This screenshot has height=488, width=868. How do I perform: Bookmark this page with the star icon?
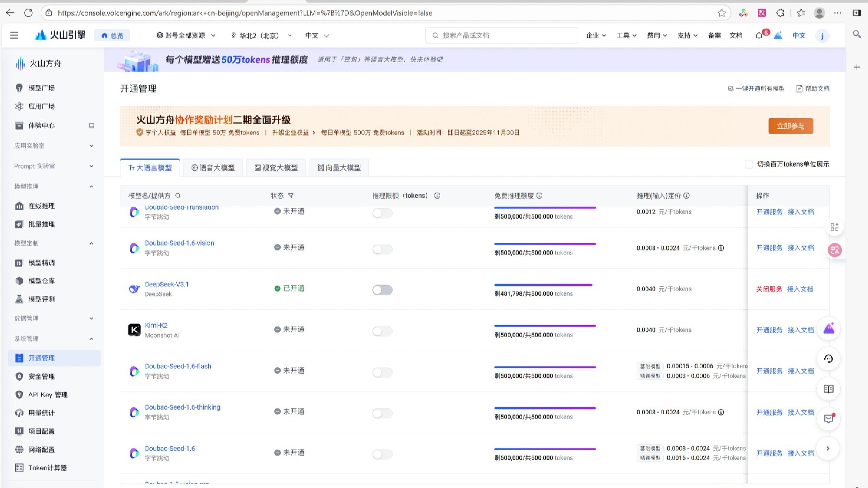point(721,13)
